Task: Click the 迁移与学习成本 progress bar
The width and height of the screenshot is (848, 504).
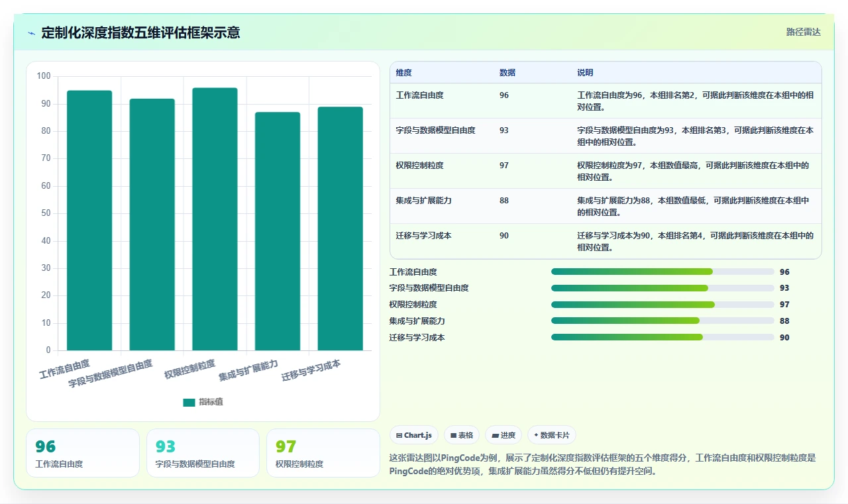Action: click(662, 337)
